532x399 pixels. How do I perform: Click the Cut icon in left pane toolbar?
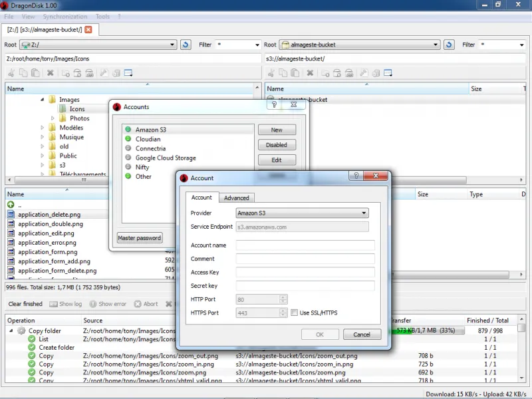(11, 73)
